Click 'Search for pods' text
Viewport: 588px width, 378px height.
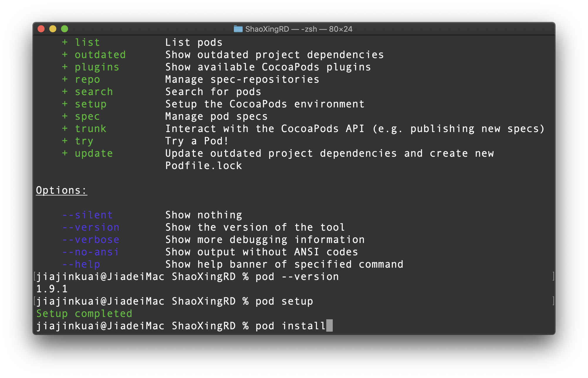[213, 92]
